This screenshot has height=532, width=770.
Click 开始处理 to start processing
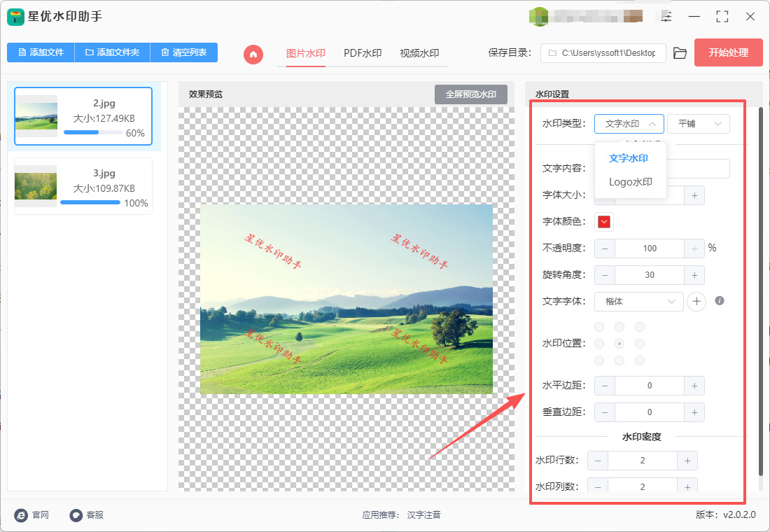point(728,52)
